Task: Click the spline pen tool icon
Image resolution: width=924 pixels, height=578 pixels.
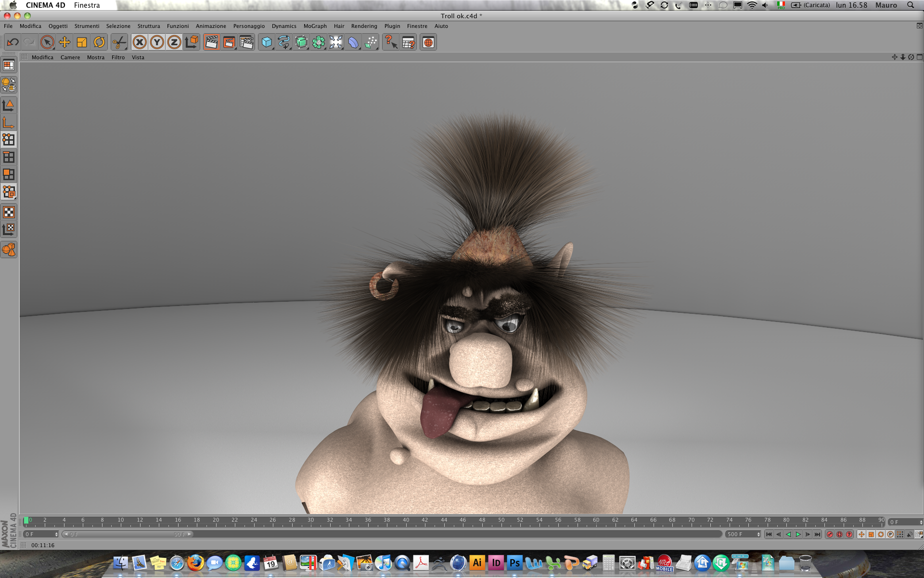Action: pyautogui.click(x=284, y=42)
